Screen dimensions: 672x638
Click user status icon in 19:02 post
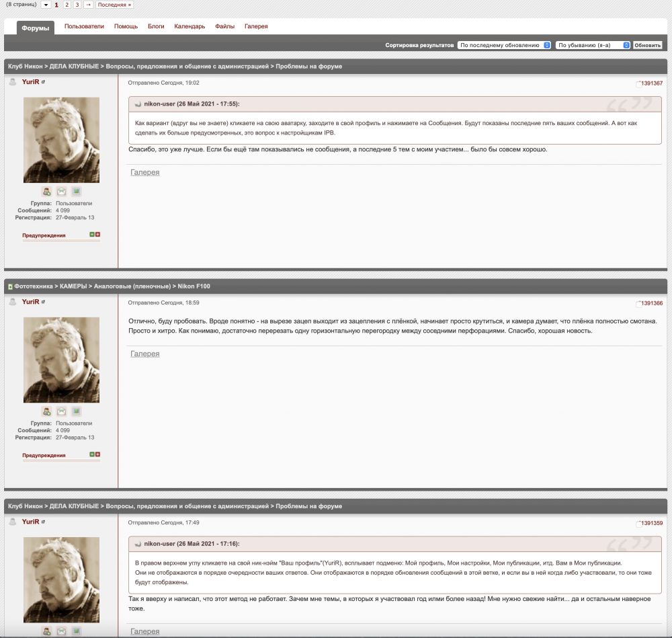pos(13,82)
